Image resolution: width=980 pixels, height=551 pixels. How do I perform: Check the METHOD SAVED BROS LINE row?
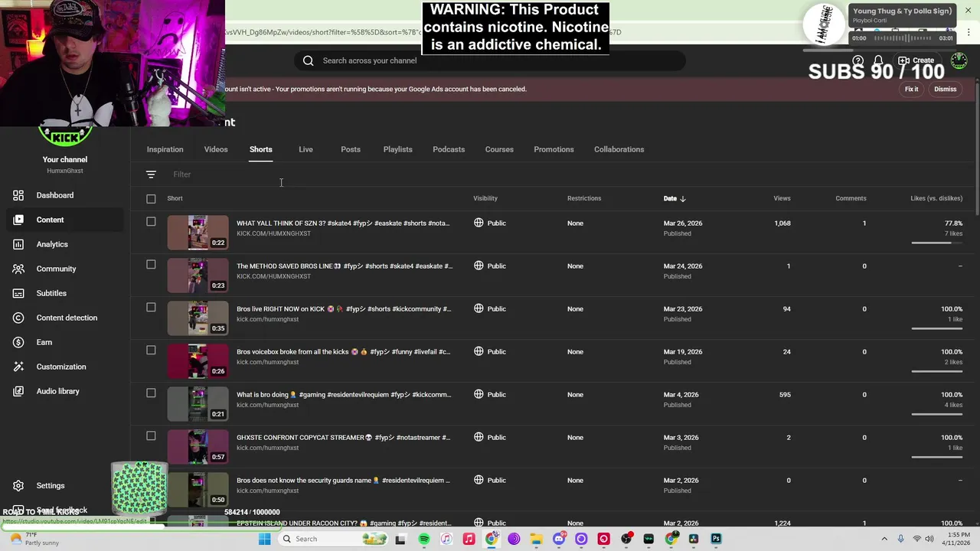tap(151, 265)
